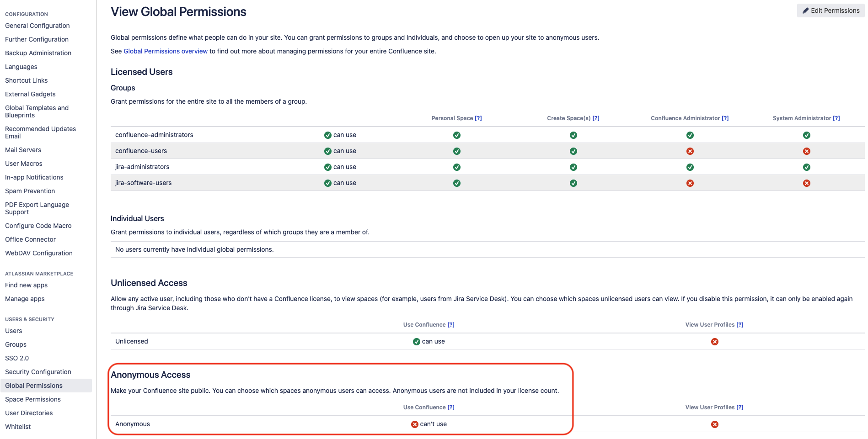Open Anonymous View User Profiles help [?]
This screenshot has height=439, width=868.
pyautogui.click(x=740, y=407)
